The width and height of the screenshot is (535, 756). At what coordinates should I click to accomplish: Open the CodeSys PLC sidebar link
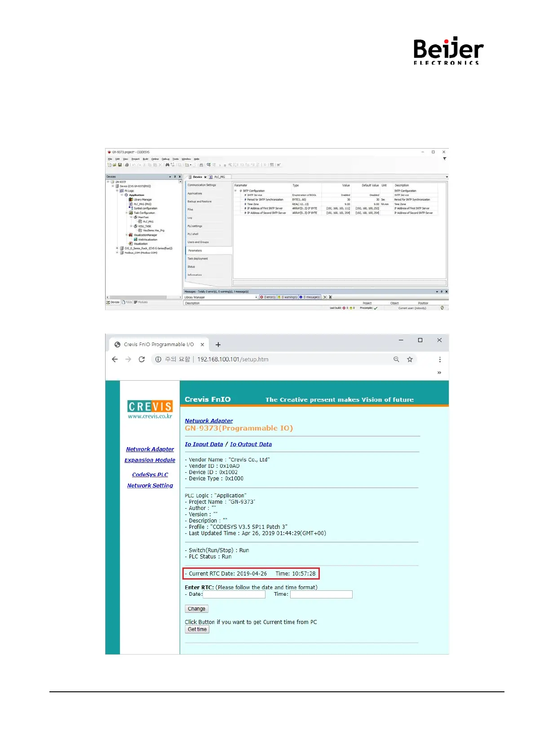[150, 475]
